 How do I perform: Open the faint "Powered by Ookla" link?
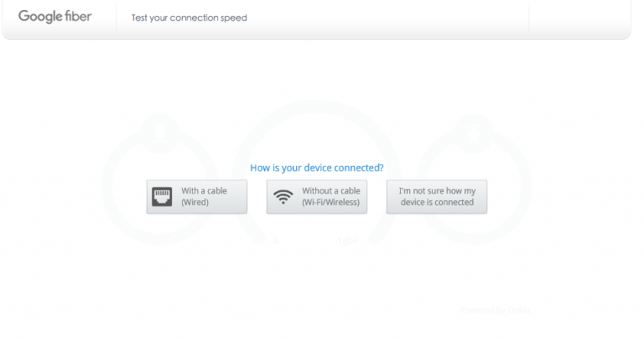(x=495, y=311)
